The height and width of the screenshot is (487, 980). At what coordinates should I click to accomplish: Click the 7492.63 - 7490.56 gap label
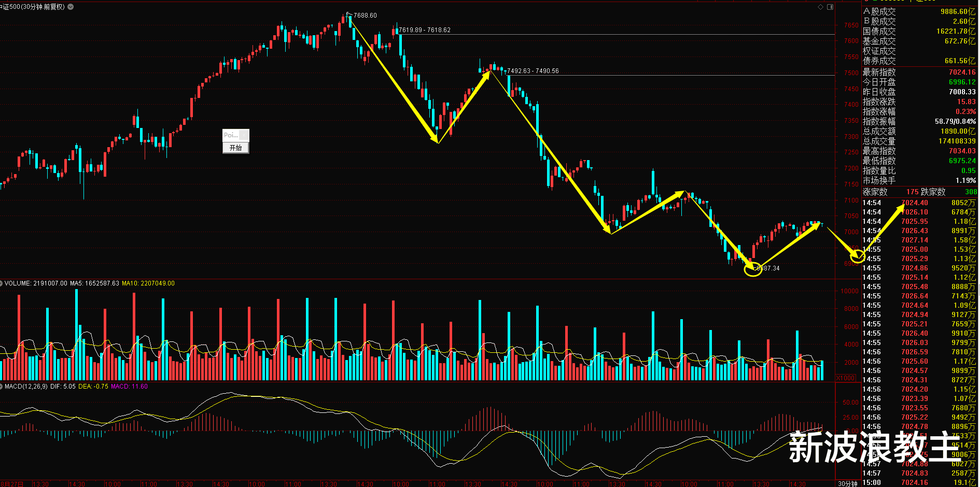(533, 71)
